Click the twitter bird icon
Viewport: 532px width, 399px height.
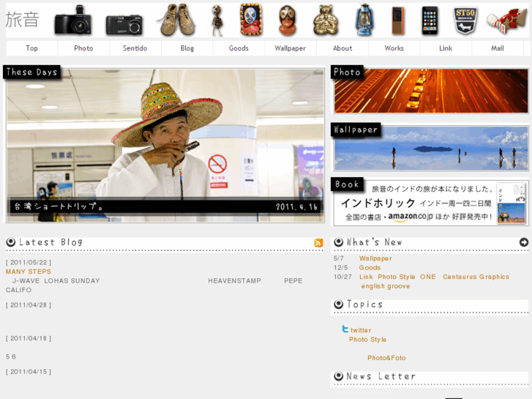(345, 329)
